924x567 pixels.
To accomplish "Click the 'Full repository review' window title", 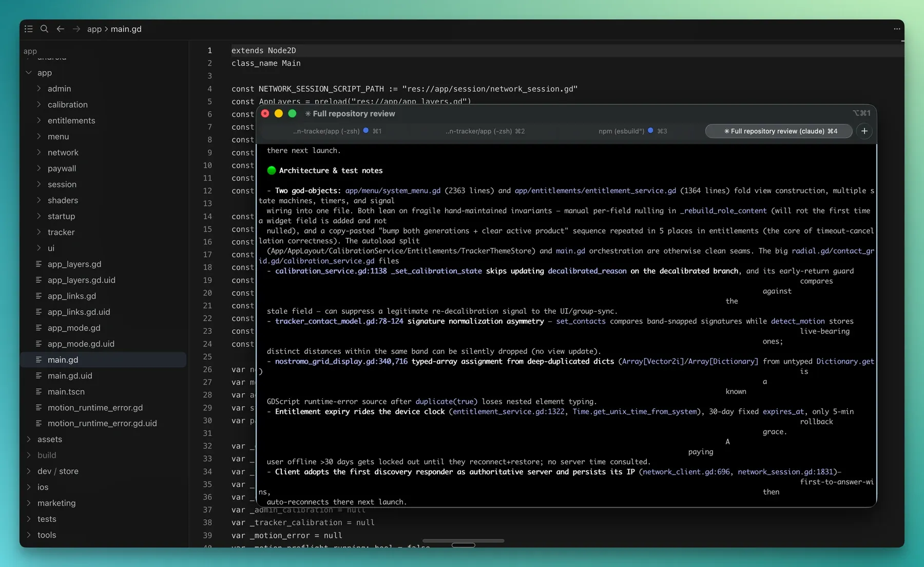I will pos(354,114).
